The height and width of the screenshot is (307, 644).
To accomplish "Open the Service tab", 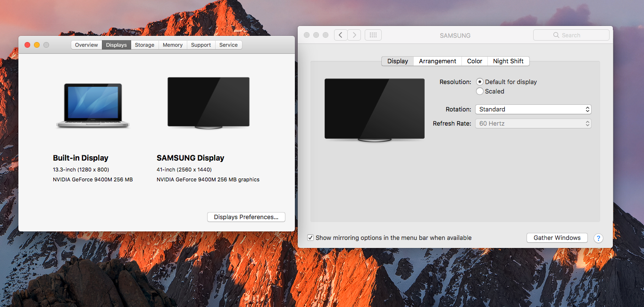I will click(228, 45).
